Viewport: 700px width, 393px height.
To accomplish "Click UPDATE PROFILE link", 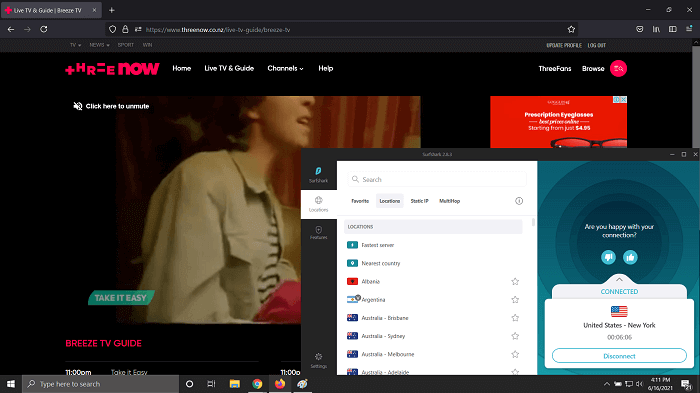I will point(564,45).
